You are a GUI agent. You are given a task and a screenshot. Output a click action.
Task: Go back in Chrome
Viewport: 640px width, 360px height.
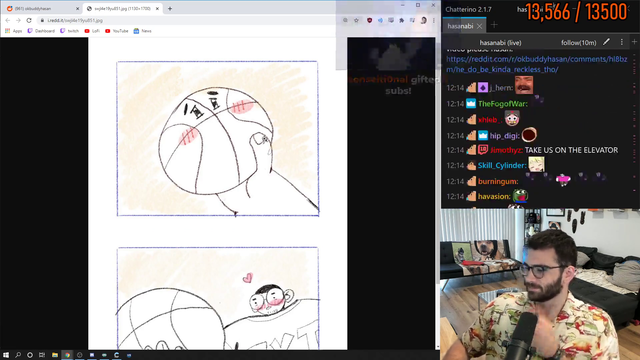tap(8, 20)
